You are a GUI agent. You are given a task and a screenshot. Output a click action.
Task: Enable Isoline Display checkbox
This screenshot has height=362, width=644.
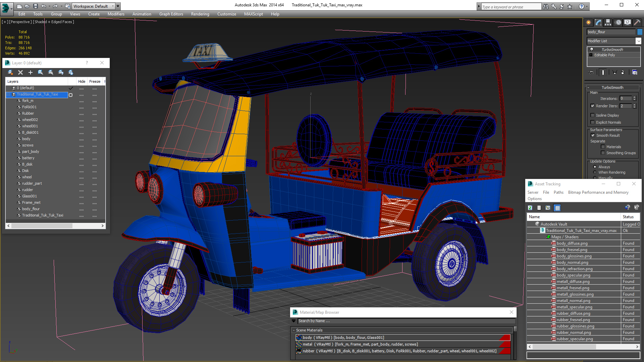pyautogui.click(x=592, y=115)
